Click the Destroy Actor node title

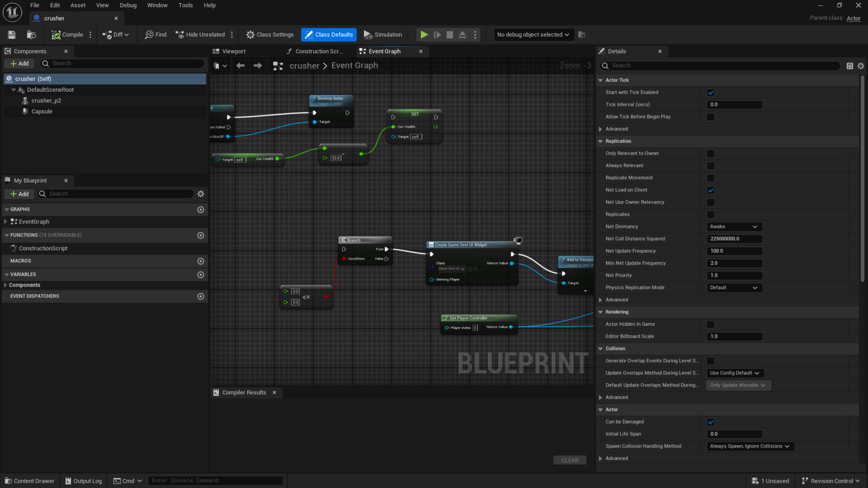click(x=330, y=99)
